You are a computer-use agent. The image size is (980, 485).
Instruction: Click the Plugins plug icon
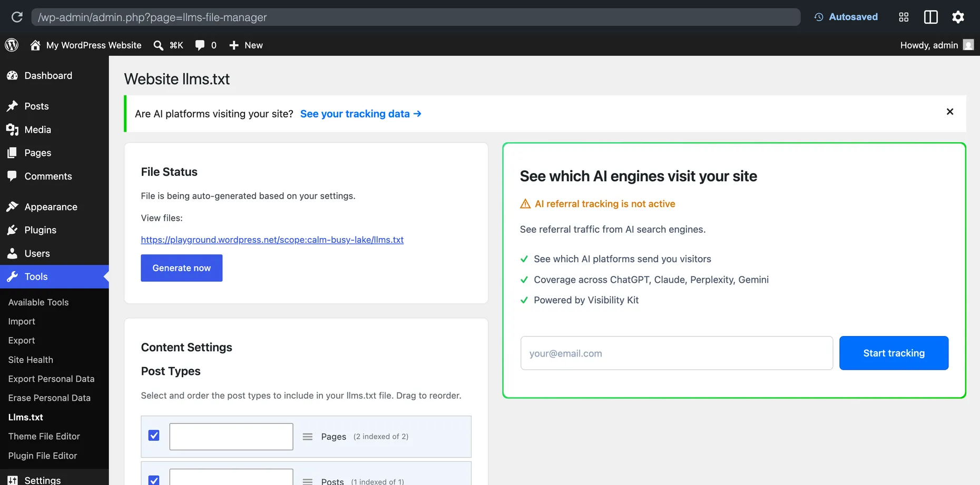point(13,230)
